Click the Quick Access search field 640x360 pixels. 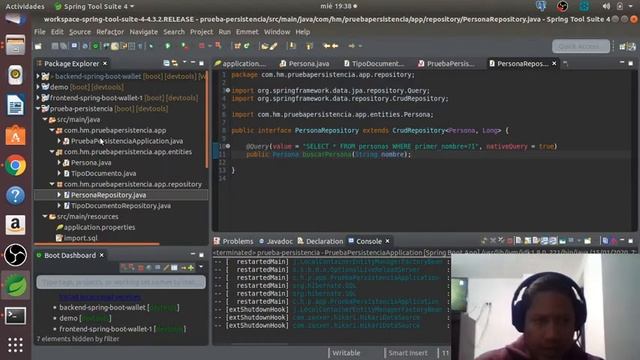581,46
